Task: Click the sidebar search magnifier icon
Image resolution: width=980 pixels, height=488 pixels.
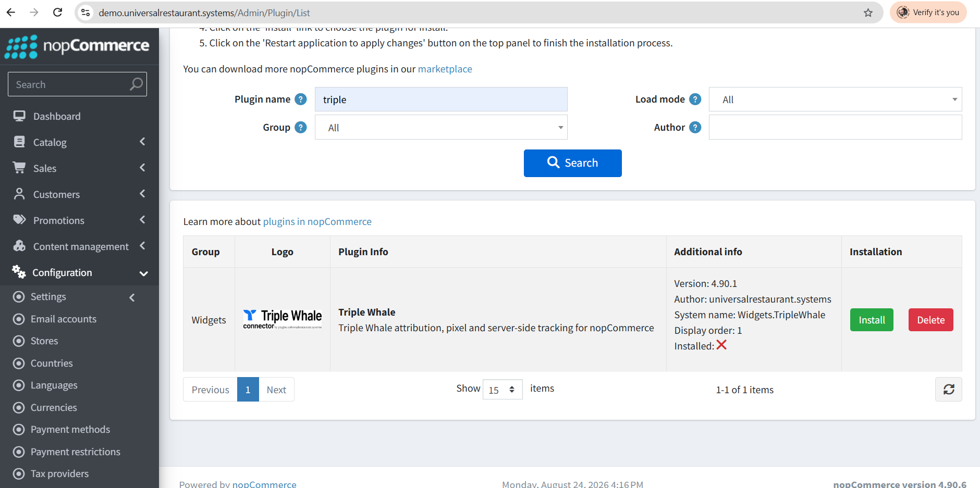Action: point(136,84)
